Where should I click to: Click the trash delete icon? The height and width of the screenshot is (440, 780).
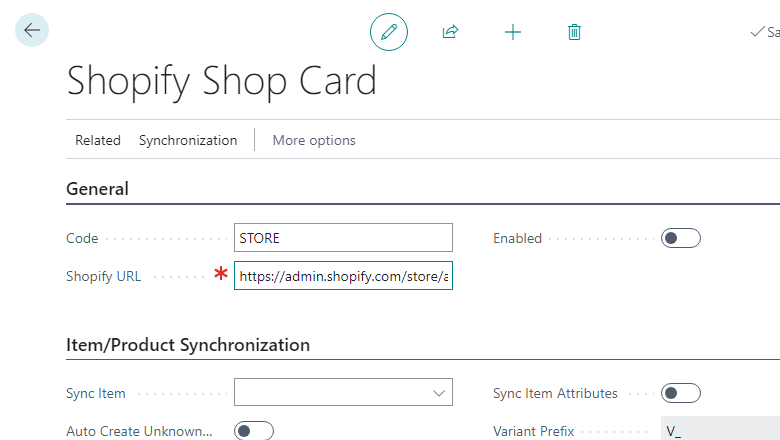tap(574, 32)
